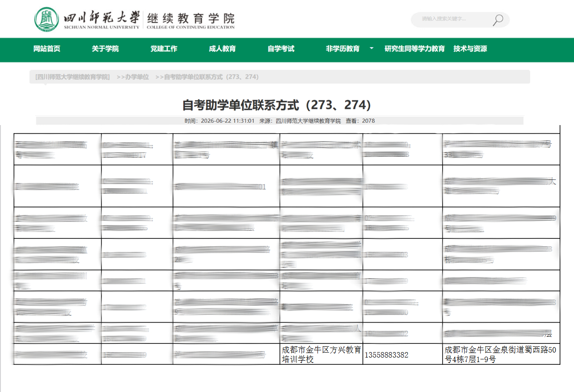Click breadcrumb link 四川师范大学继续教育学院
Viewport: 574px width, 392px height.
coord(73,77)
